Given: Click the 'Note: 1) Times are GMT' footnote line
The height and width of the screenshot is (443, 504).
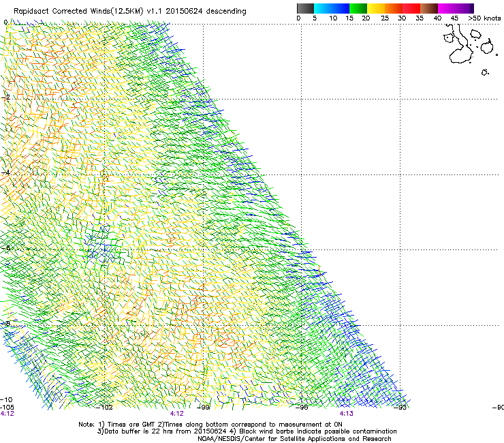Looking at the screenshot, I should [x=210, y=425].
